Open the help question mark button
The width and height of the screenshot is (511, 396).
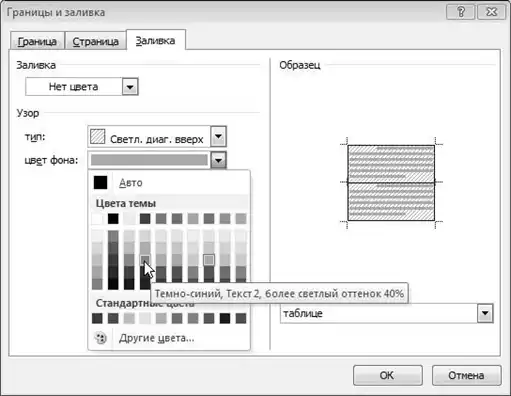(x=461, y=12)
